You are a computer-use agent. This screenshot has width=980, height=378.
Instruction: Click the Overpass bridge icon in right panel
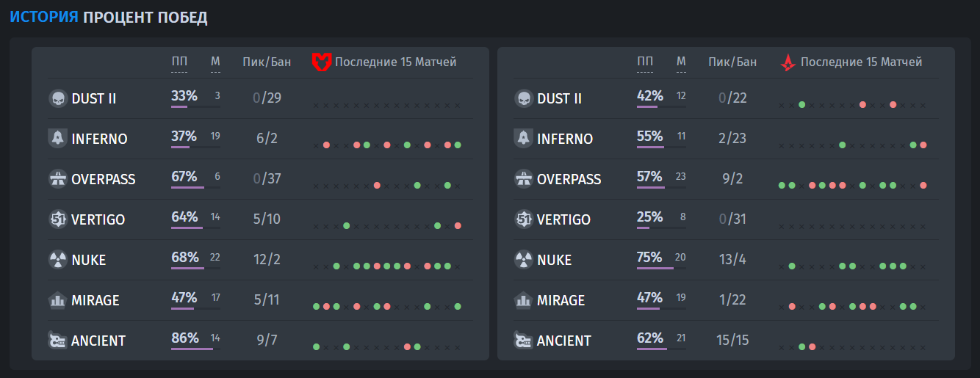524,179
